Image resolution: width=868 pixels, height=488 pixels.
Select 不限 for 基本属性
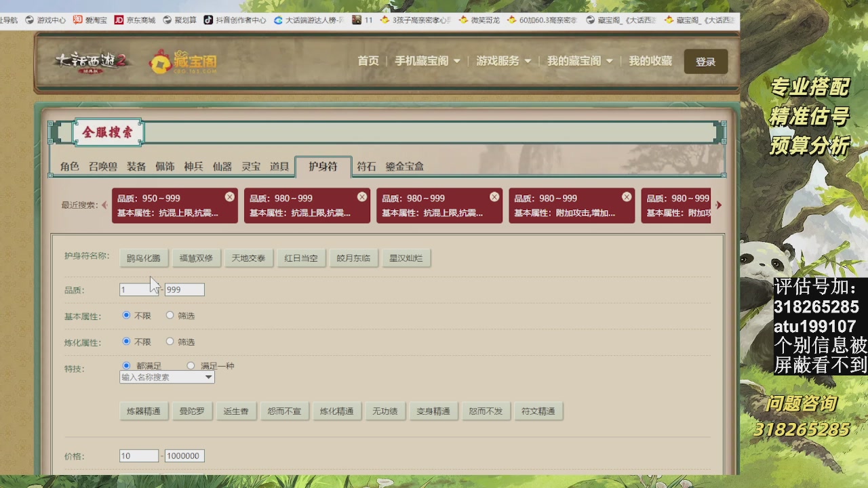(x=127, y=315)
